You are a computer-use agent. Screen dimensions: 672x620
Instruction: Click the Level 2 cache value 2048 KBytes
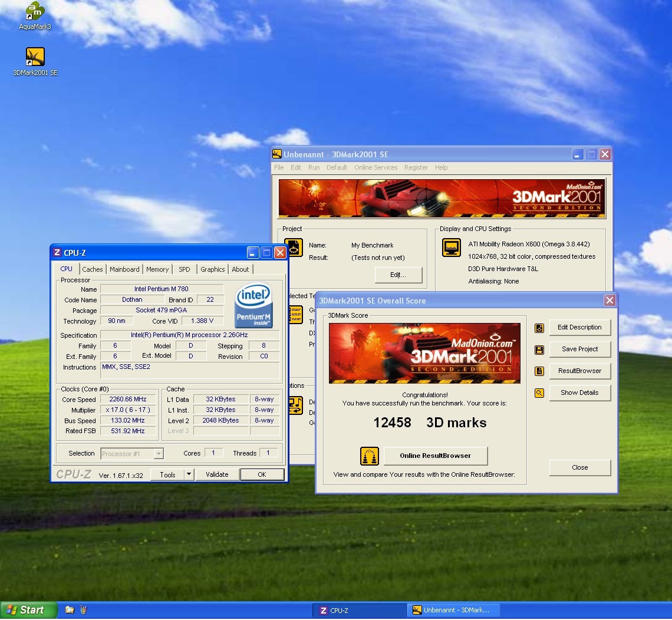pos(220,421)
